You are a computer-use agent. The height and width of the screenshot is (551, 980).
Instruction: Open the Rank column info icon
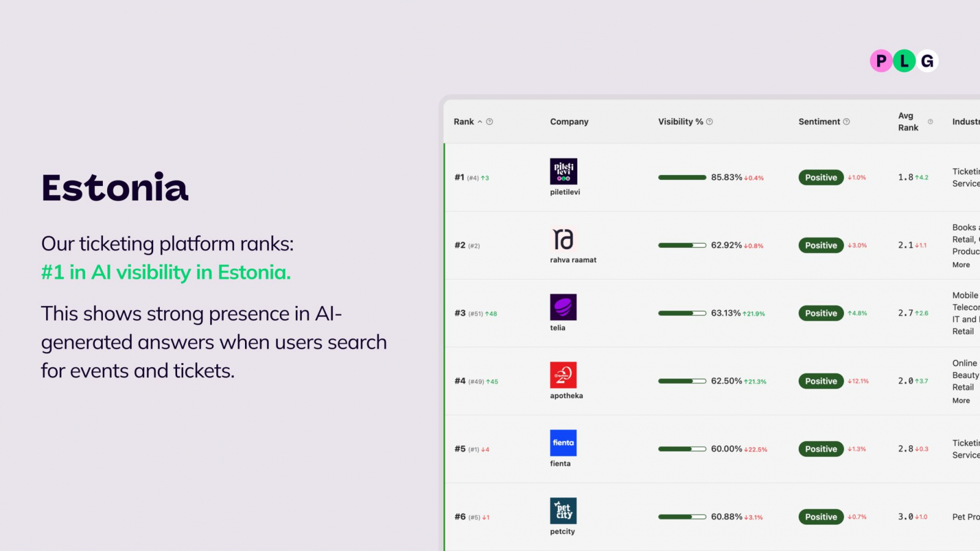[x=489, y=122]
